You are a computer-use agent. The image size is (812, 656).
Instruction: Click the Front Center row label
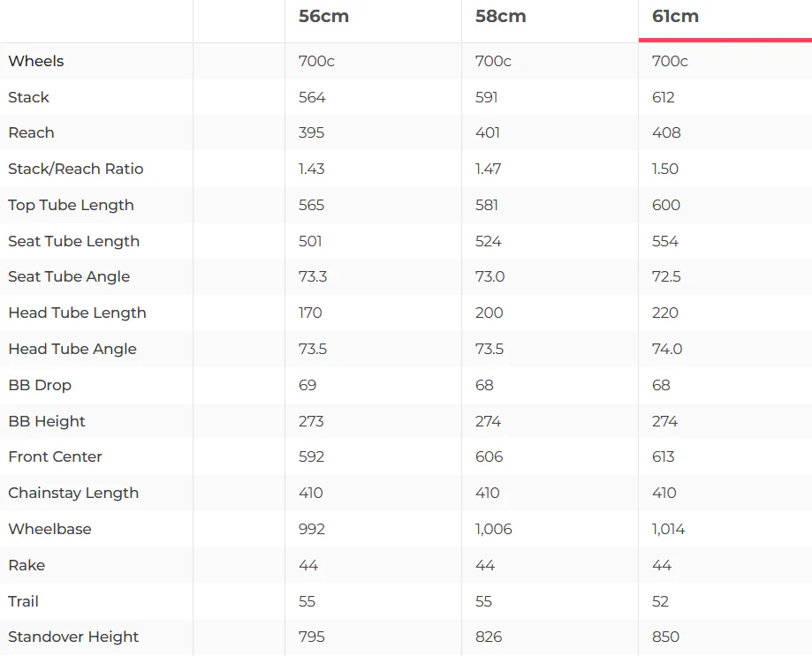tap(55, 456)
